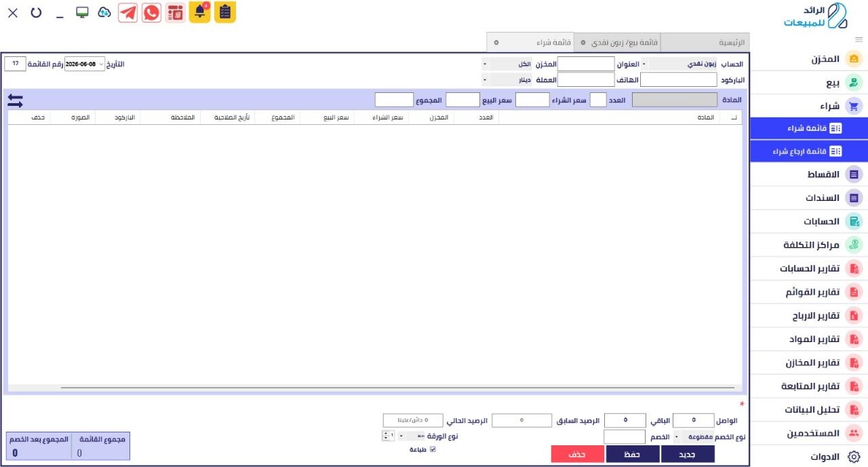This screenshot has width=868, height=467.
Task: Select the قائمة شراء tab
Action: click(x=530, y=42)
